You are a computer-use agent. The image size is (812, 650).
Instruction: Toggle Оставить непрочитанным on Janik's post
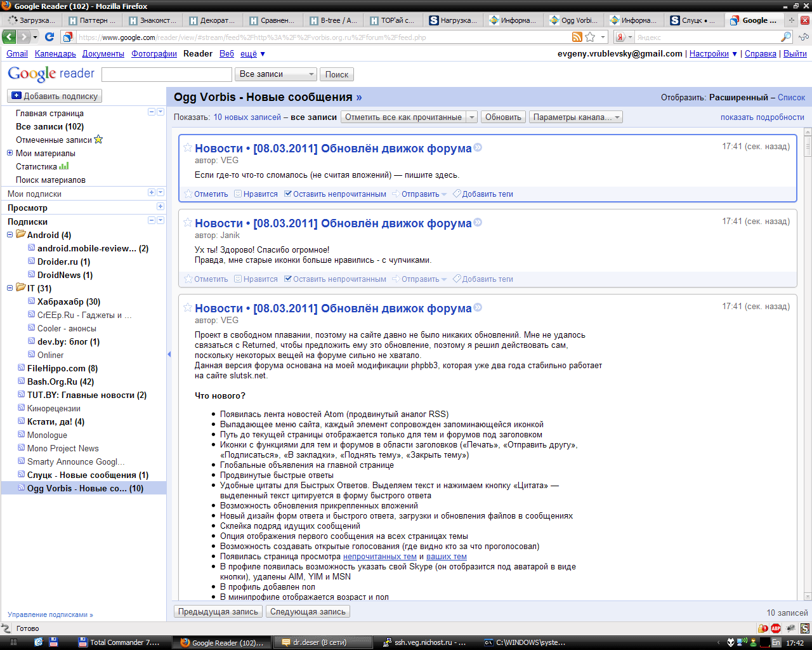pyautogui.click(x=288, y=279)
